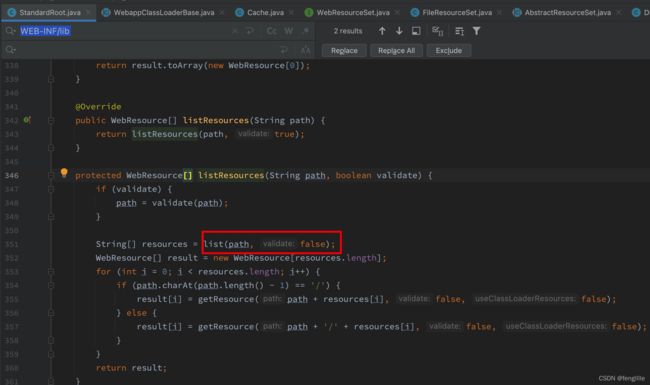The height and width of the screenshot is (385, 650).
Task: Click 'getResource(' call on line 357
Action: point(228,327)
